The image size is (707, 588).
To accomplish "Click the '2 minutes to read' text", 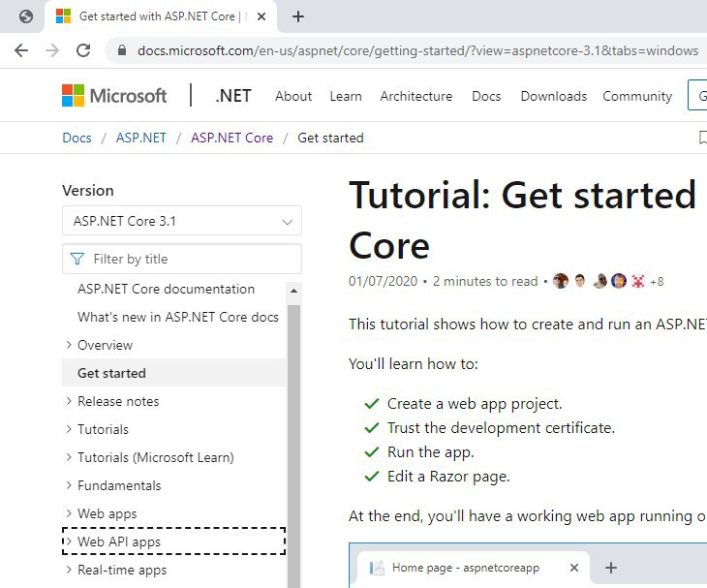I will 485,281.
